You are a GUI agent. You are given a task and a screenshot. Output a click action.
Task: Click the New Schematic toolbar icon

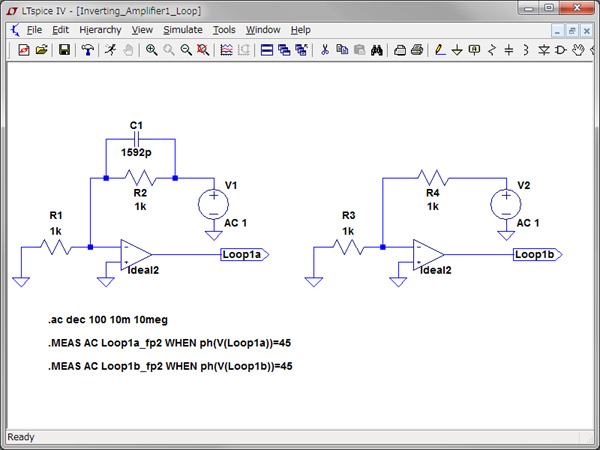tap(24, 50)
